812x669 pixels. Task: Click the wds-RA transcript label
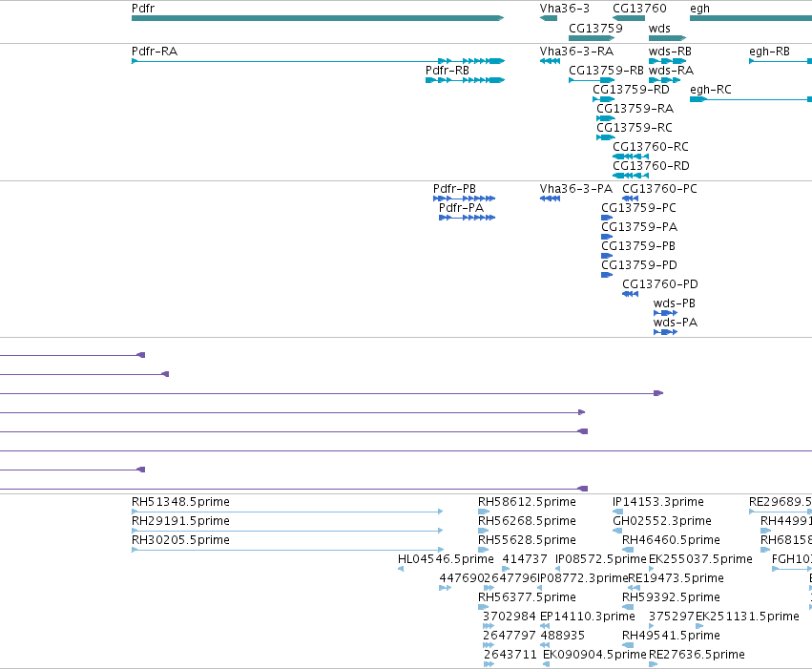pyautogui.click(x=671, y=71)
